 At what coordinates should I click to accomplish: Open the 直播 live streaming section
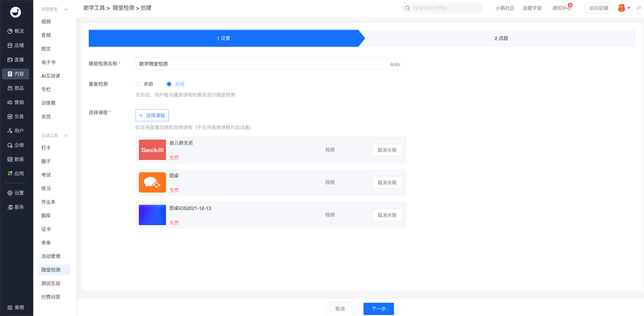tap(10, 59)
